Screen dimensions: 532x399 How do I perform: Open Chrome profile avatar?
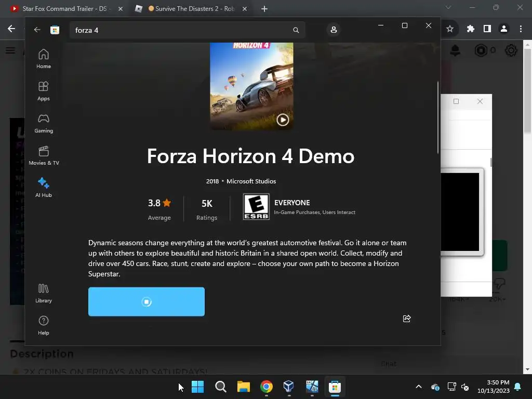504,29
